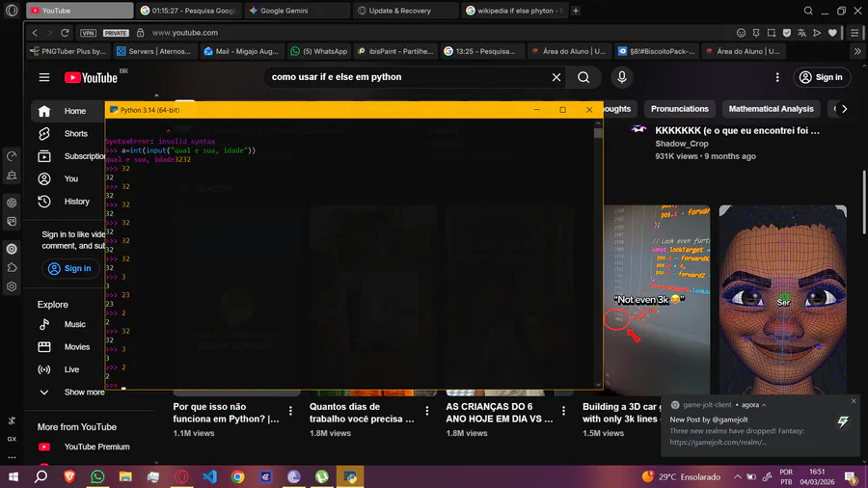Switch to Google Gemini browser tab
This screenshot has width=868, height=488.
[x=298, y=11]
